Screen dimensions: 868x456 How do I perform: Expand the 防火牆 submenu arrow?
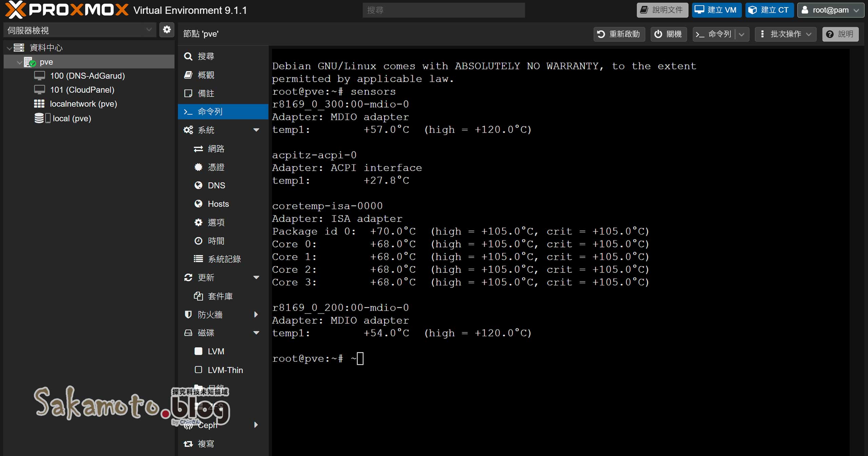click(x=256, y=315)
